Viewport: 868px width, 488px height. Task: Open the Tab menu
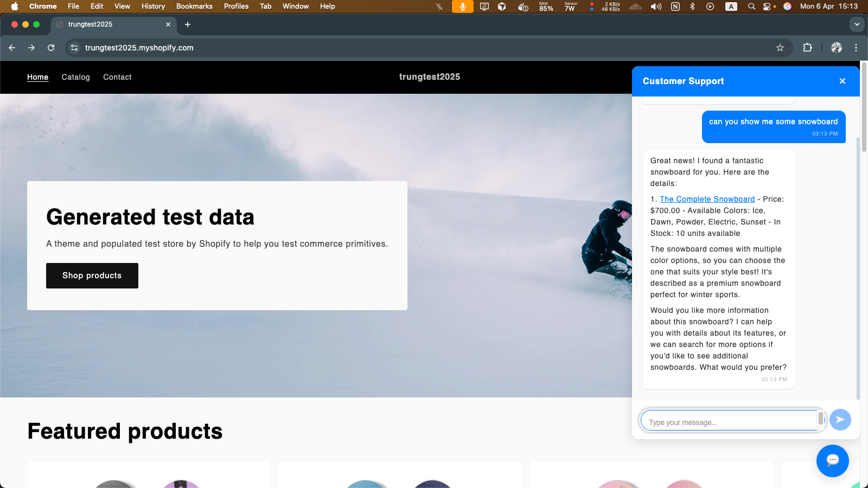pyautogui.click(x=266, y=7)
